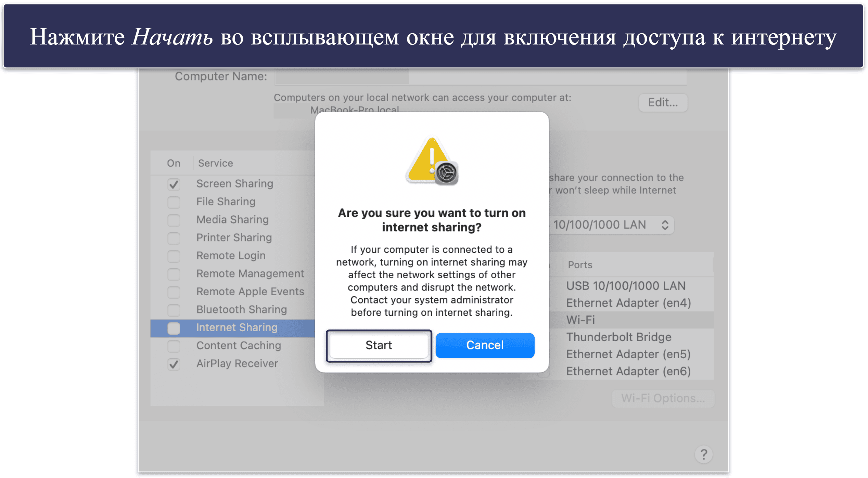
Task: Enable the Remote Login checkbox
Action: pos(174,256)
